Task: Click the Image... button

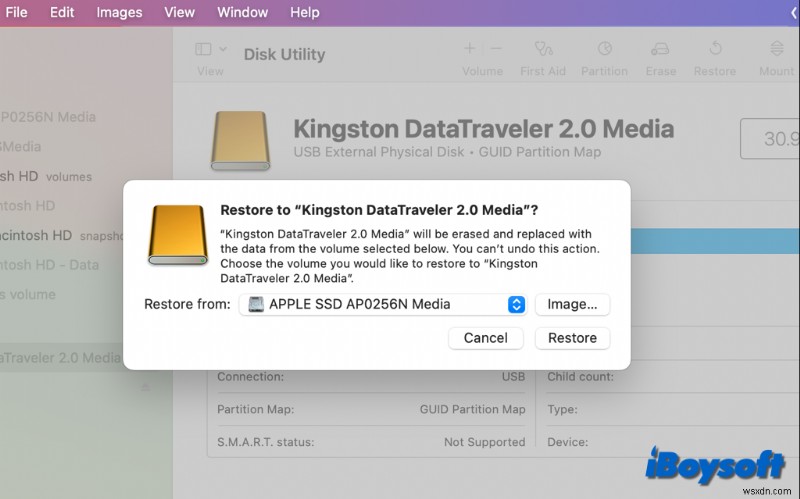Action: pyautogui.click(x=572, y=304)
